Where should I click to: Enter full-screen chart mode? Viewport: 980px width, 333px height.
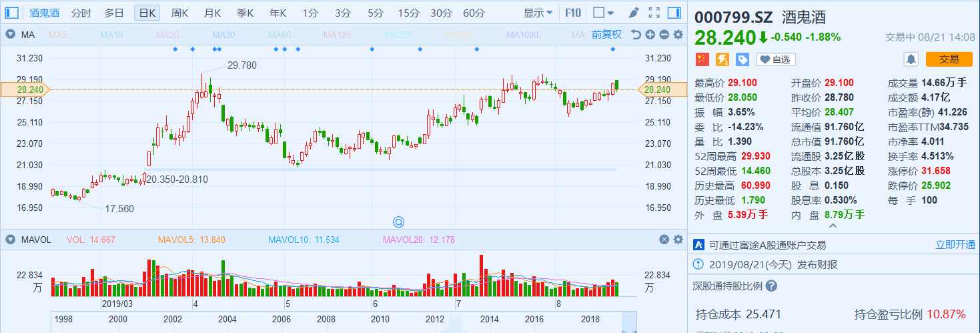pyautogui.click(x=654, y=12)
